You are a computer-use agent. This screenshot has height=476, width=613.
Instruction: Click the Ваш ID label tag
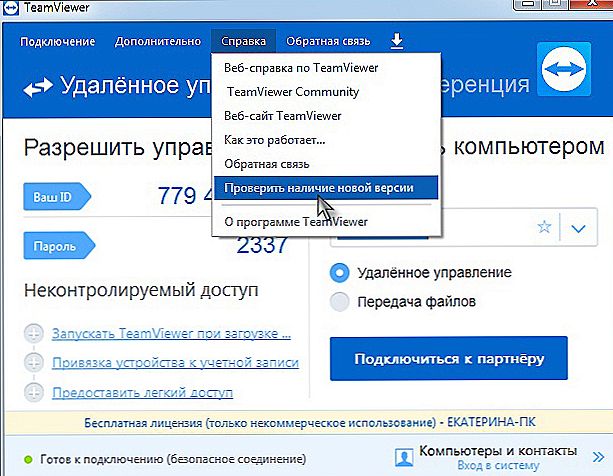(57, 197)
